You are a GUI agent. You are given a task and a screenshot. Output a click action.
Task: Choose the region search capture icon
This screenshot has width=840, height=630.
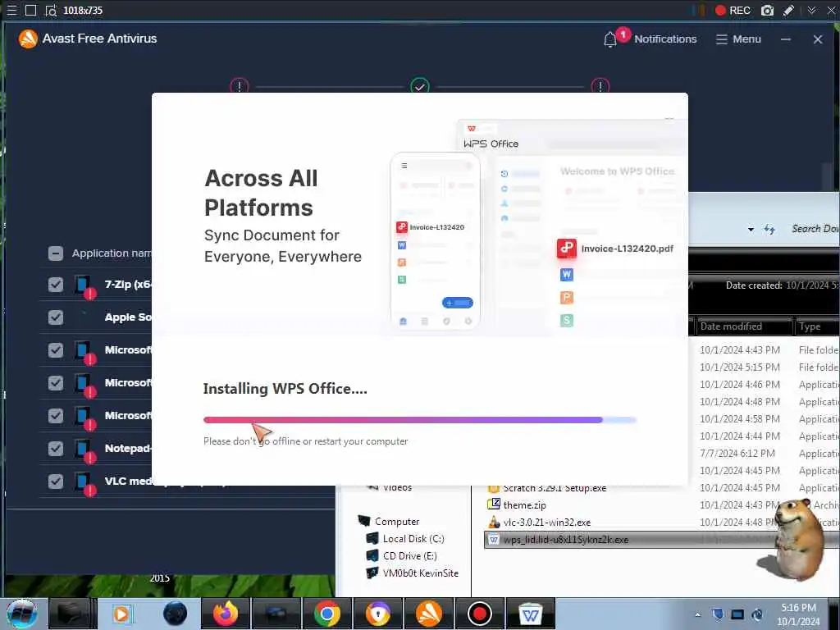(x=51, y=10)
